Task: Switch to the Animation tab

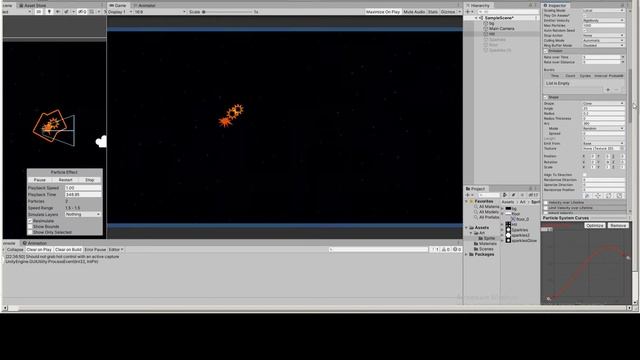Action: click(35, 243)
